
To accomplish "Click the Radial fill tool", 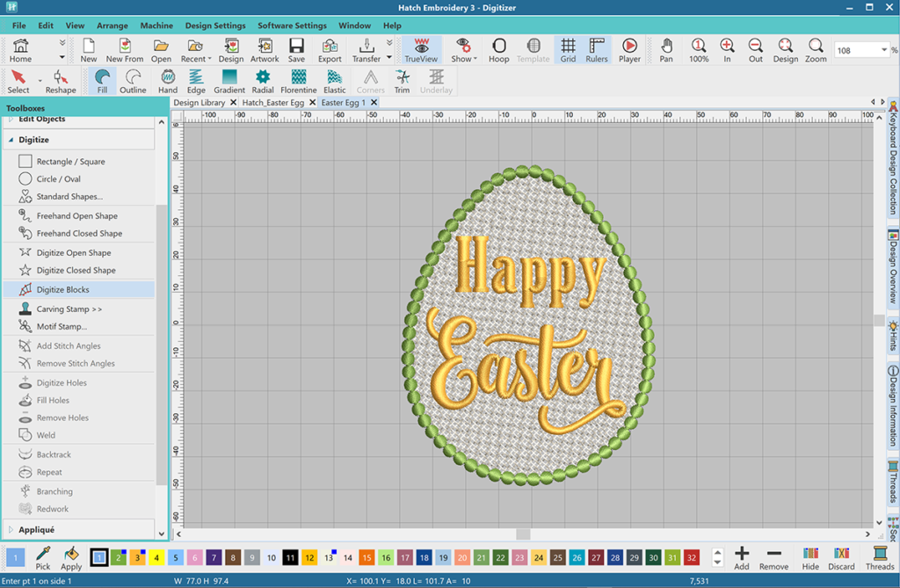I will pos(263,81).
